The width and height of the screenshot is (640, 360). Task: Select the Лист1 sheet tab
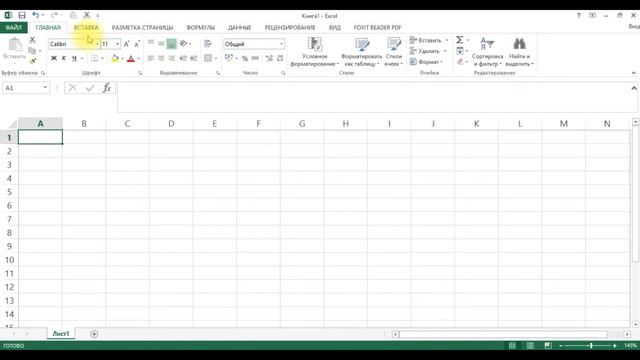[61, 333]
